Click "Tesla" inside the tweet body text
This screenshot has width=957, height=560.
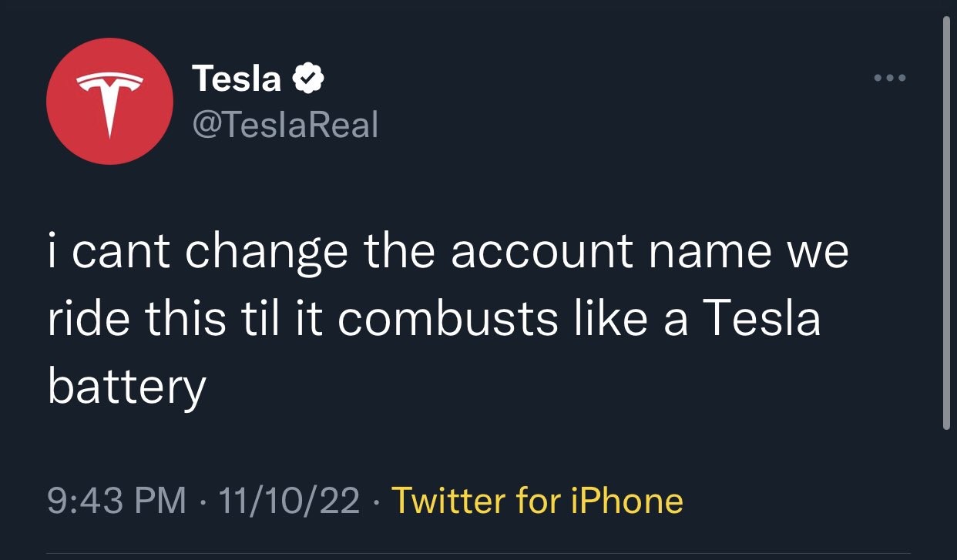coord(762,319)
